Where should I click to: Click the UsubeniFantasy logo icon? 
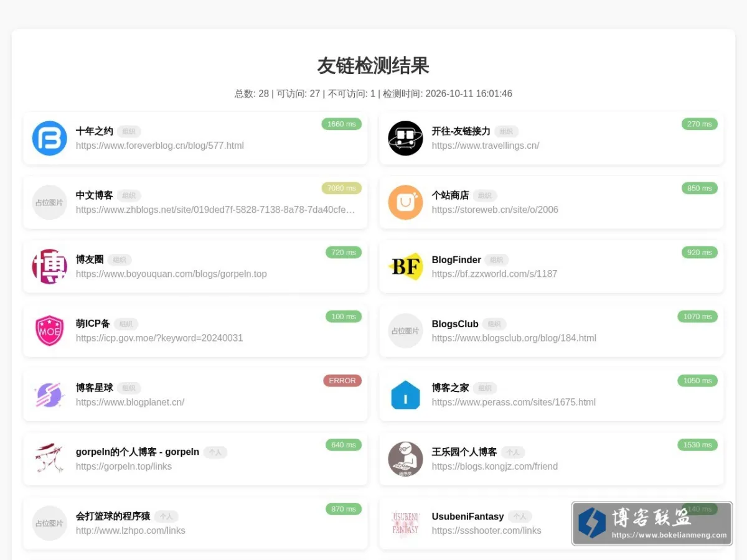tap(405, 523)
